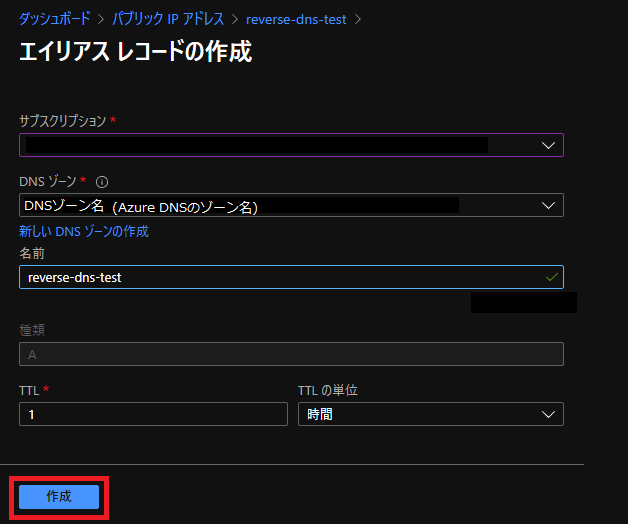Click the 名前 label above the input

[x=32, y=253]
